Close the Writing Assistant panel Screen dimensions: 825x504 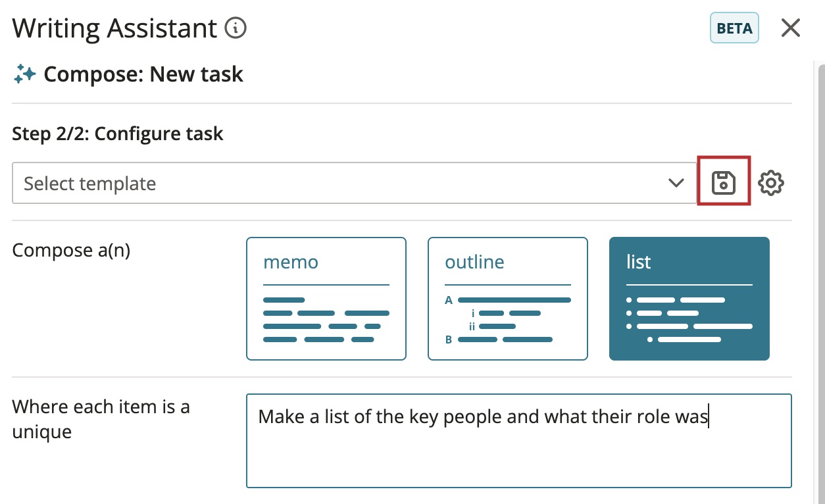click(x=790, y=28)
